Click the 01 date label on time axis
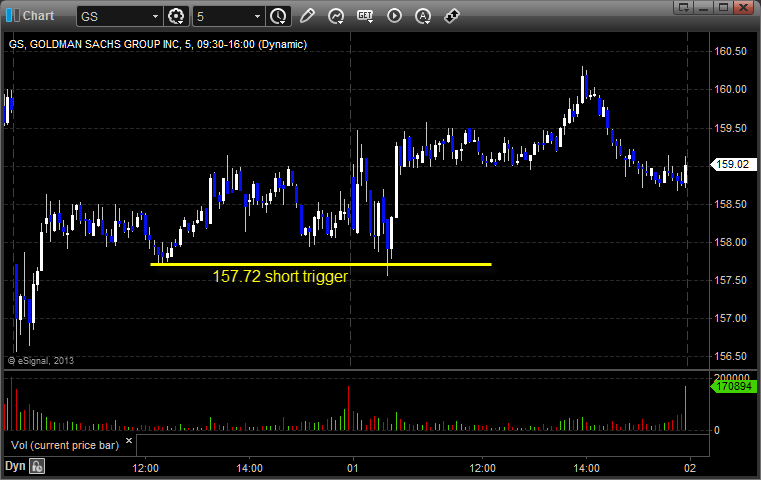The width and height of the screenshot is (761, 480). coord(352,468)
